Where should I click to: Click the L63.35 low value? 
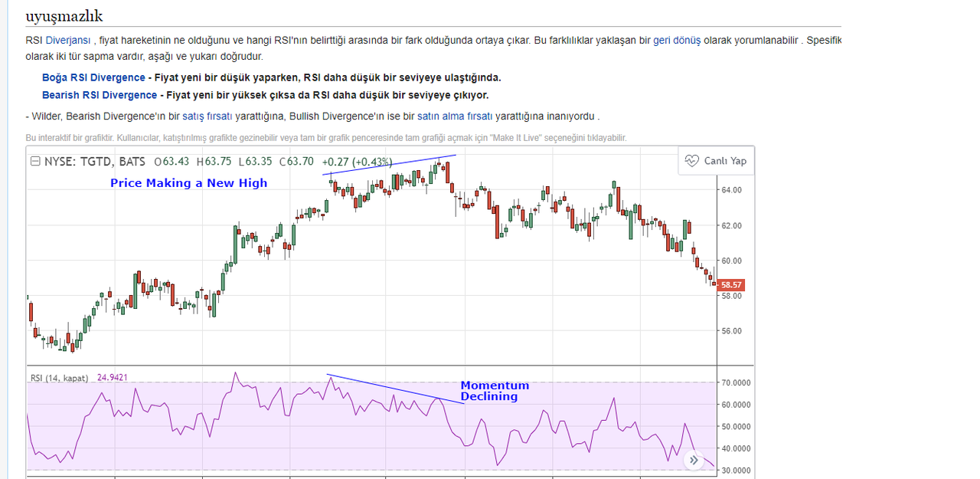point(255,162)
